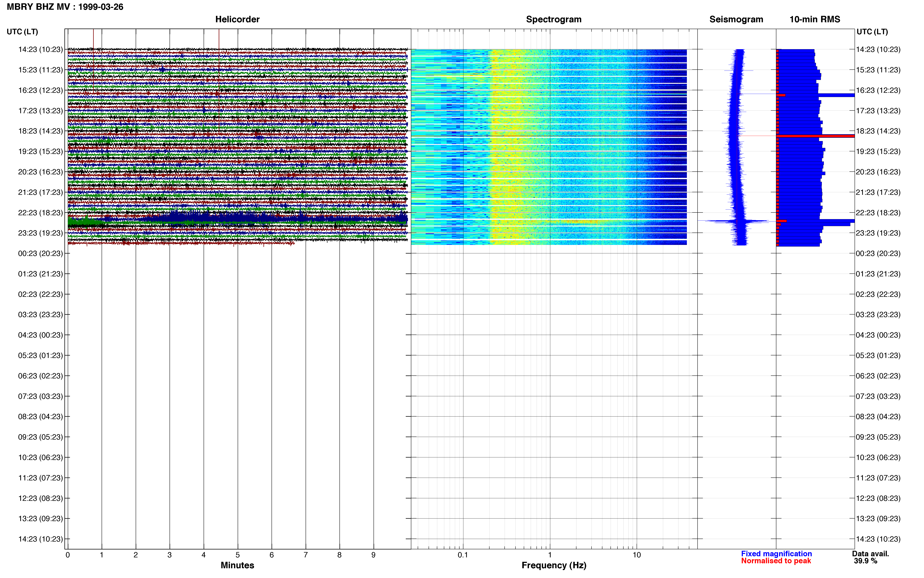Click left time label 03:23 (23:23)
Screen dimensions: 924x578
click(40, 314)
